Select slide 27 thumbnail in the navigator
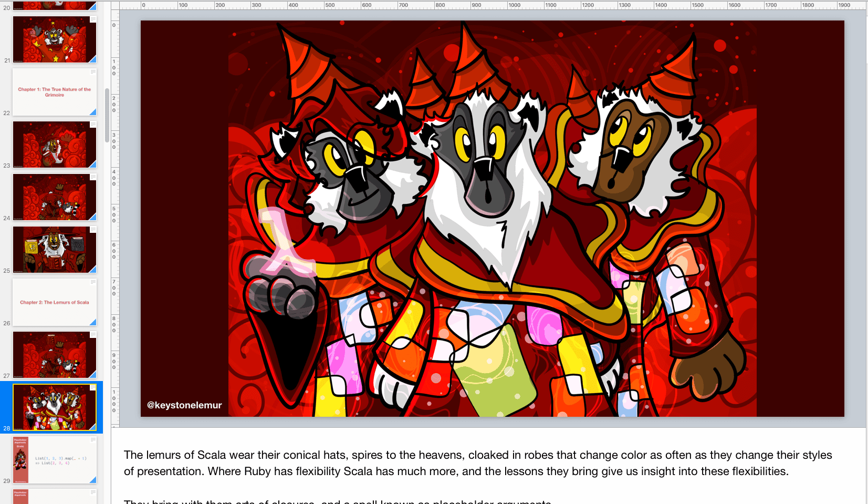This screenshot has height=504, width=868. click(55, 355)
